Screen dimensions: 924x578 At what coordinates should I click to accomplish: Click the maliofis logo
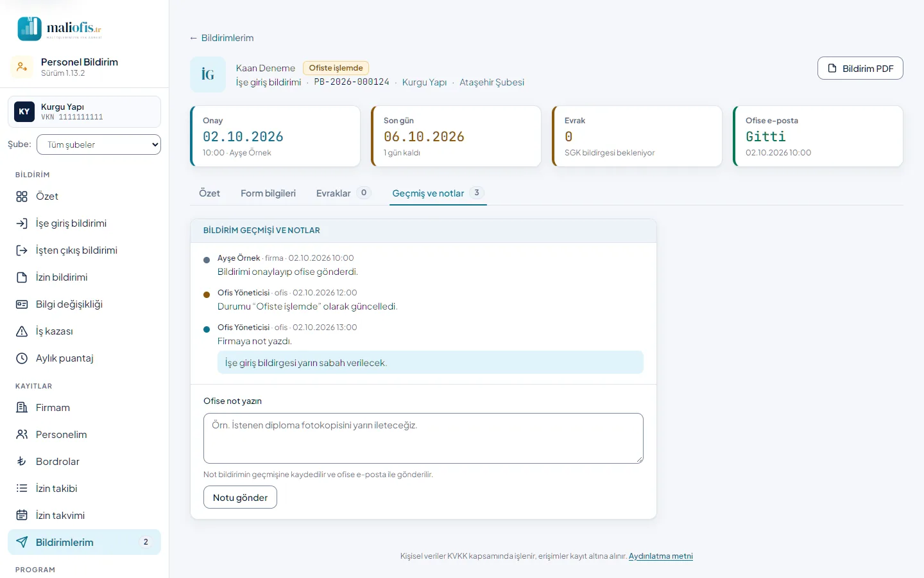point(60,28)
